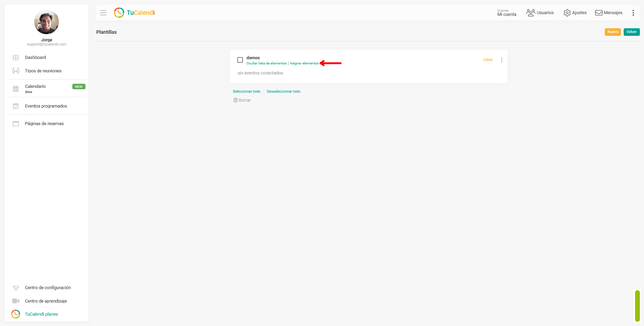Click 'sin eventos conectados' text
The height and width of the screenshot is (326, 644).
(260, 73)
